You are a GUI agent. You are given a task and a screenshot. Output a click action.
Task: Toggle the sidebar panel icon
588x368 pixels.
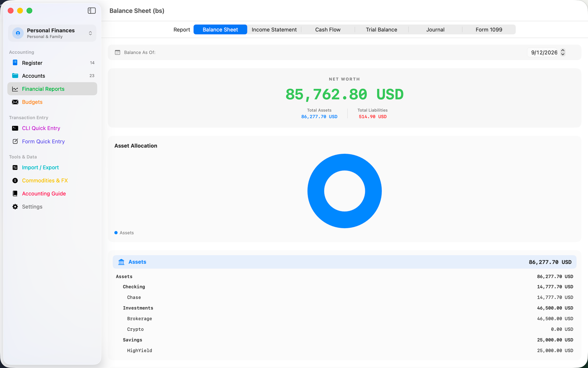coord(92,11)
